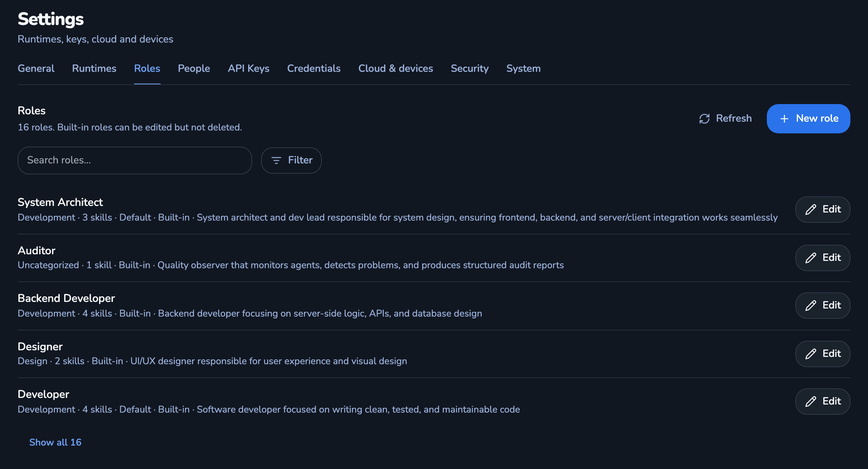Click the pencil icon for Designer

coord(810,354)
